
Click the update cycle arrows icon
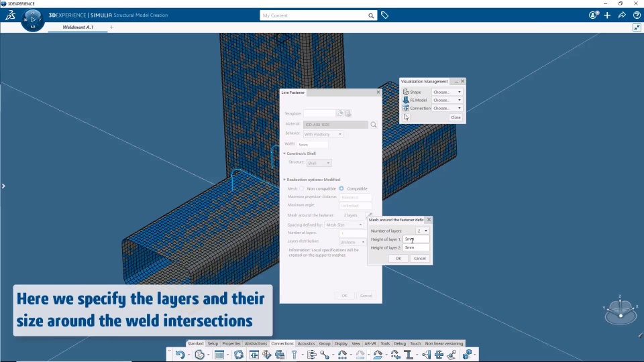click(239, 355)
